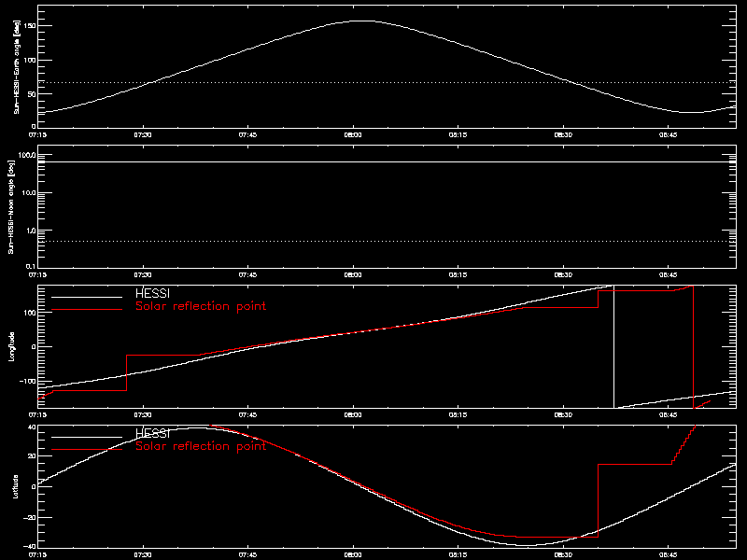747x560 pixels.
Task: Click peak of the Sun-HESSI-Earth angle curve
Action: pos(364,21)
